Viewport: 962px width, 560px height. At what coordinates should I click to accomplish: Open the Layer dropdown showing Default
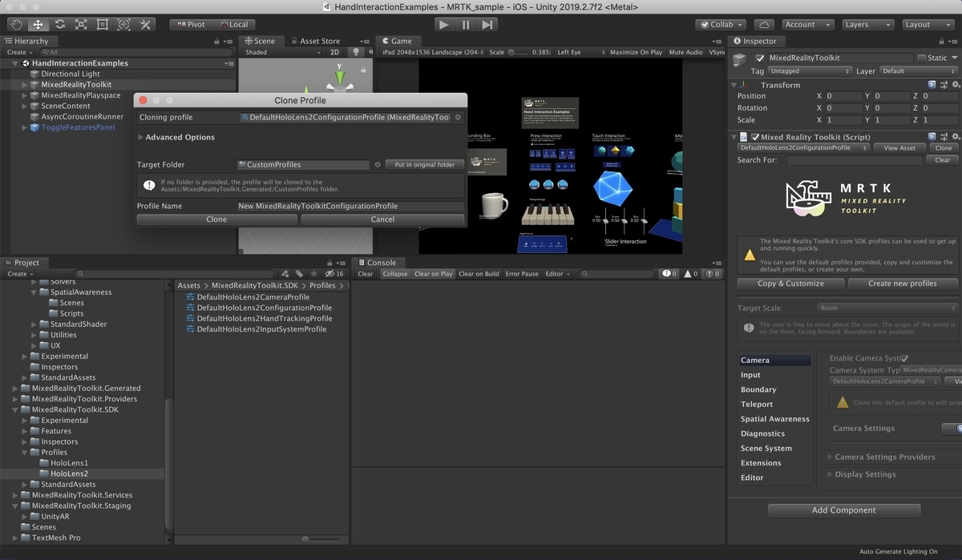click(918, 71)
